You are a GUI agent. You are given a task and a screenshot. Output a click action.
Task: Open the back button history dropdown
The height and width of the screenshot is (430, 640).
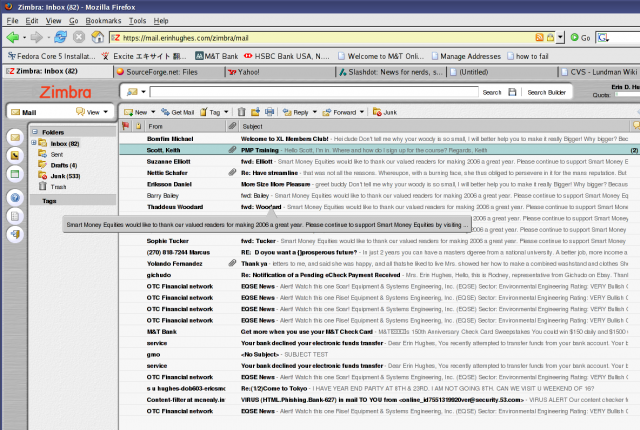tap(24, 38)
